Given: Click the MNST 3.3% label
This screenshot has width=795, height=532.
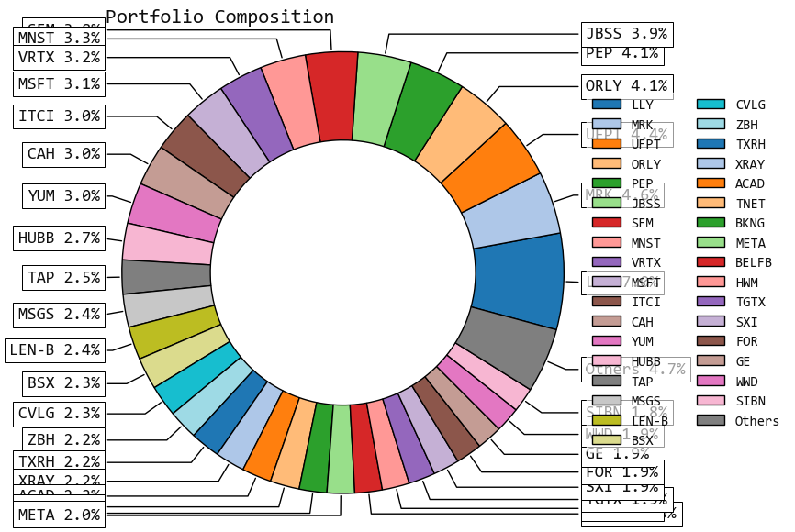Looking at the screenshot, I should (x=60, y=38).
